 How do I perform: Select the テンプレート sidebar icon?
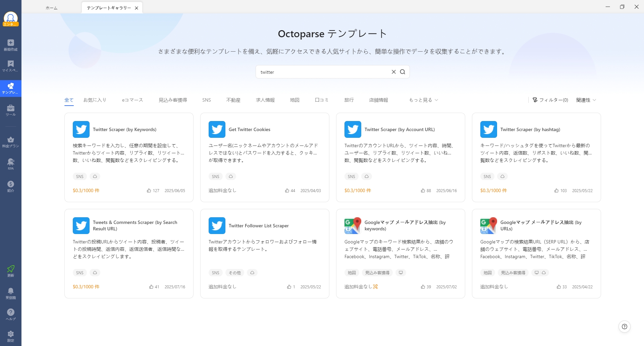click(11, 89)
